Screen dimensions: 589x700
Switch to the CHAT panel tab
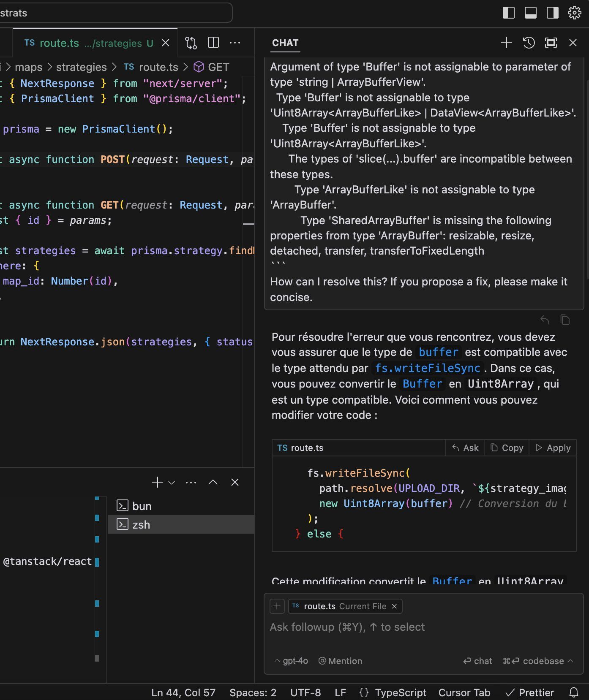(x=285, y=43)
